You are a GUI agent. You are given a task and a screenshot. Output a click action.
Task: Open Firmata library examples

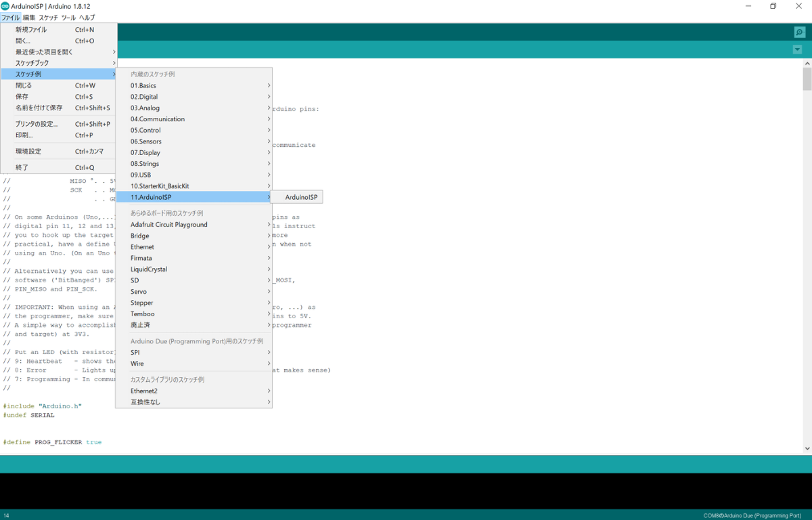tap(194, 258)
